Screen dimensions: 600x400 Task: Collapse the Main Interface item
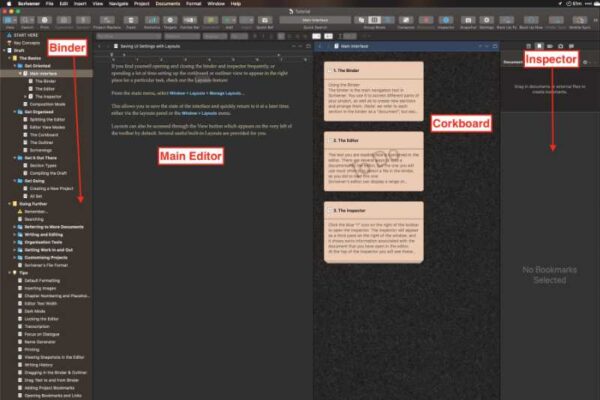coord(20,73)
